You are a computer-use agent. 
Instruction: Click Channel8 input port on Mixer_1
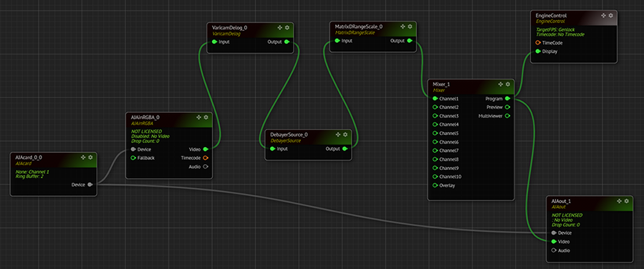[x=436, y=159]
